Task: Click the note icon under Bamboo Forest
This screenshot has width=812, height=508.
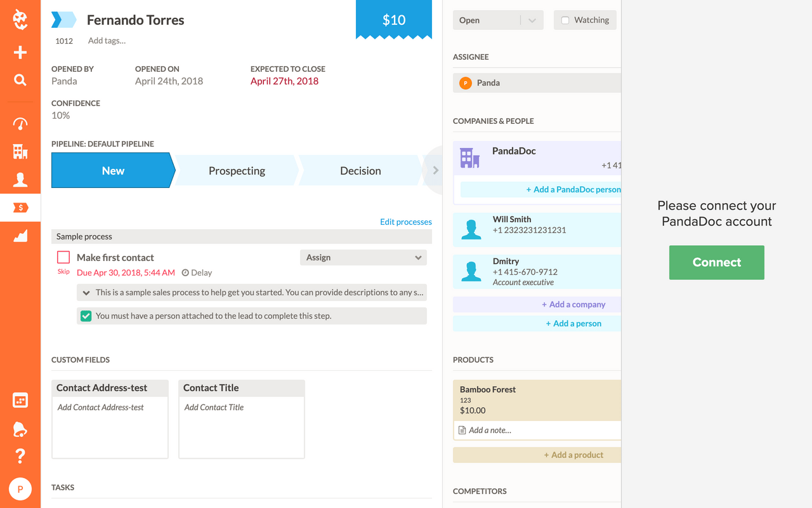Action: pyautogui.click(x=462, y=430)
